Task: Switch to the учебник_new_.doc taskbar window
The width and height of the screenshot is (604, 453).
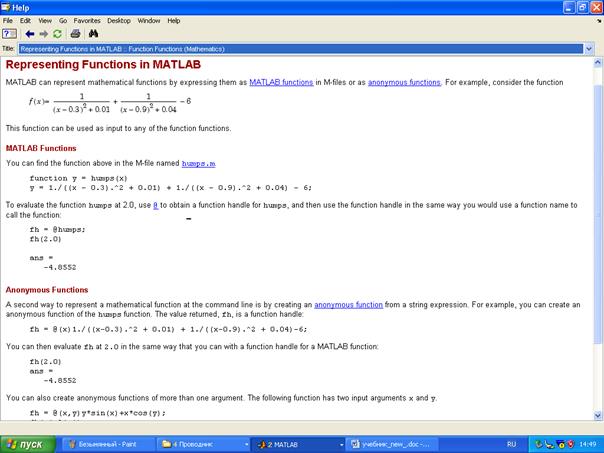Action: point(392,445)
